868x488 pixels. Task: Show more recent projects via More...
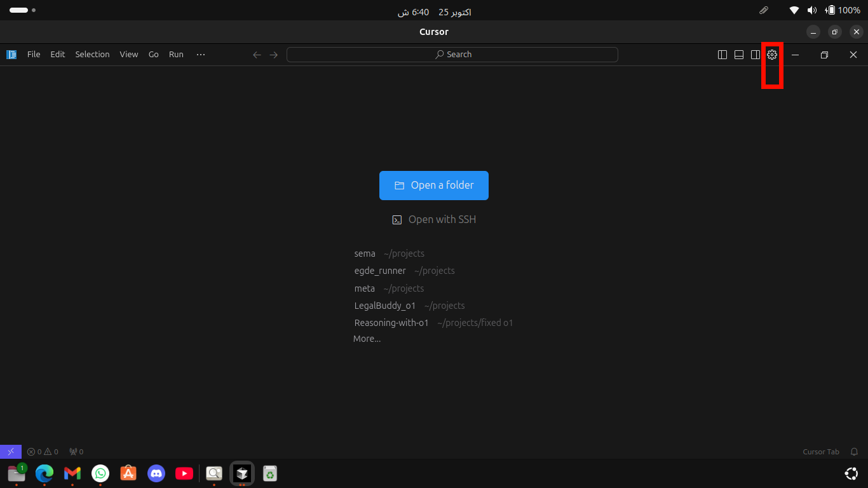coord(367,339)
